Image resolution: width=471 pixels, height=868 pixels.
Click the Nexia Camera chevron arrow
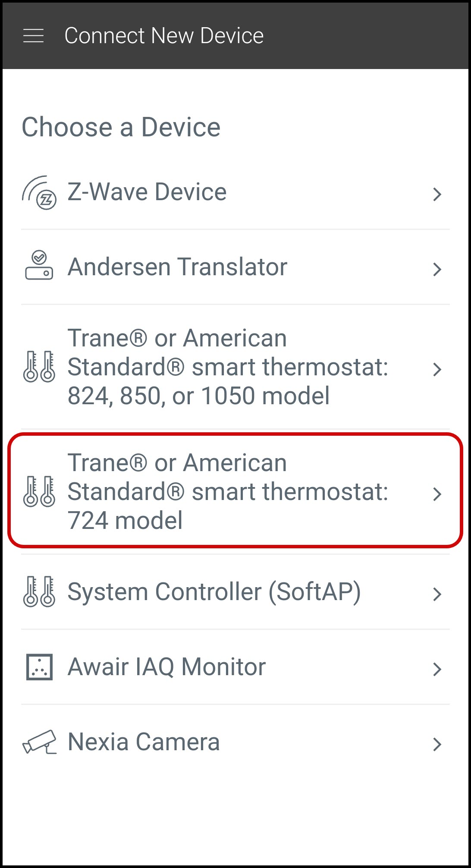click(x=437, y=744)
